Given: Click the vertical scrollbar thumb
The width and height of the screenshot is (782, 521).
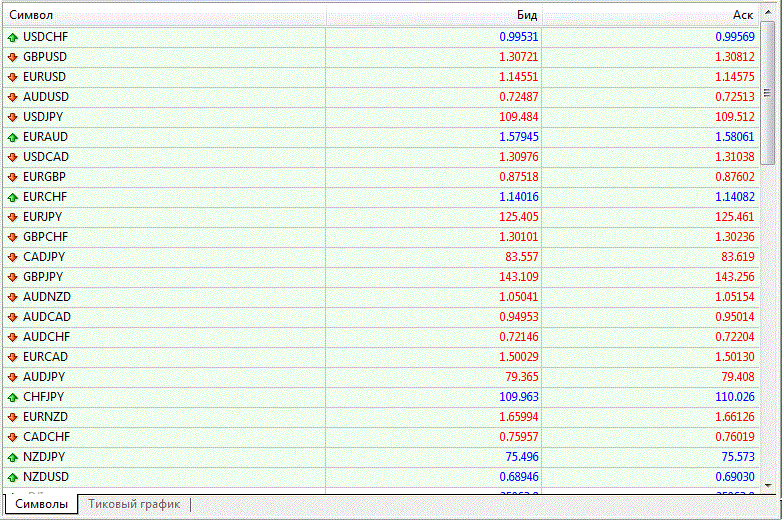Looking at the screenshot, I should point(768,96).
